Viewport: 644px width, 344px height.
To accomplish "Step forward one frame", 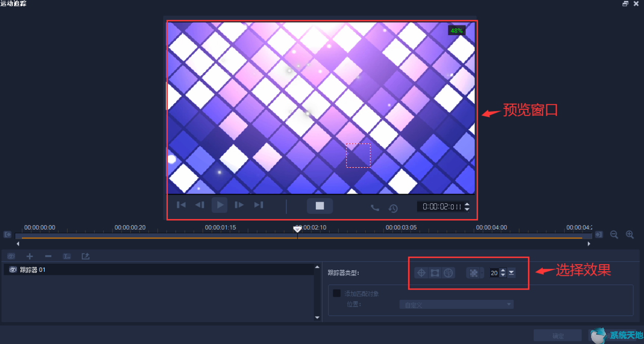I will (x=239, y=205).
